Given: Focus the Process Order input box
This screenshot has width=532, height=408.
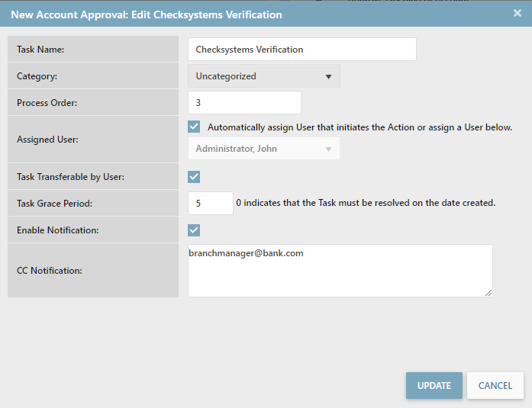Looking at the screenshot, I should coord(244,103).
